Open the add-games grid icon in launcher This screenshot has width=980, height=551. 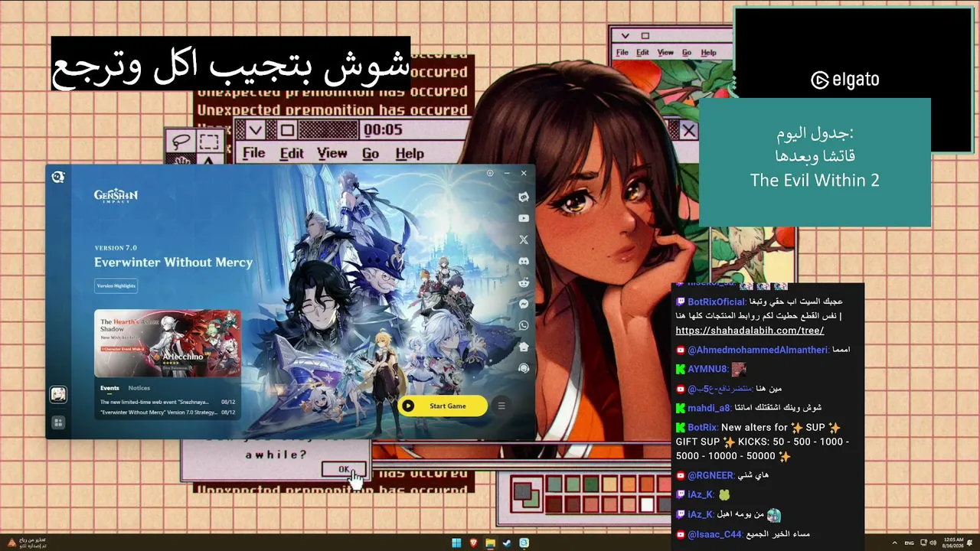pyautogui.click(x=58, y=422)
